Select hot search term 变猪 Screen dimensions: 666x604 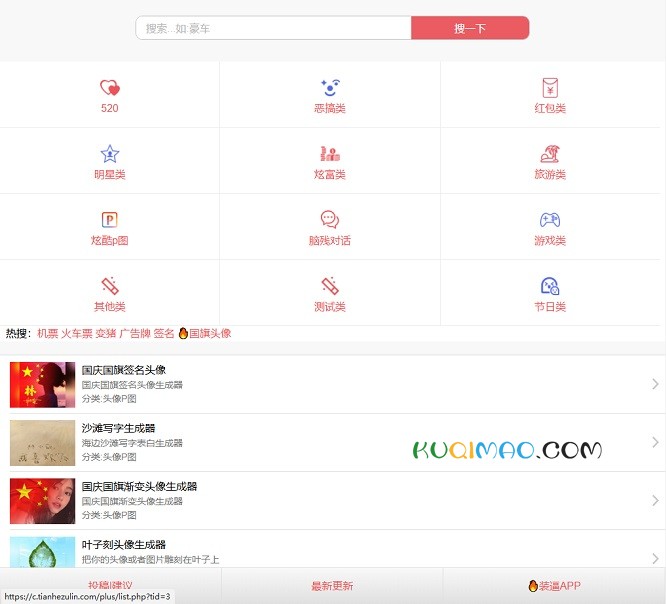(x=106, y=333)
